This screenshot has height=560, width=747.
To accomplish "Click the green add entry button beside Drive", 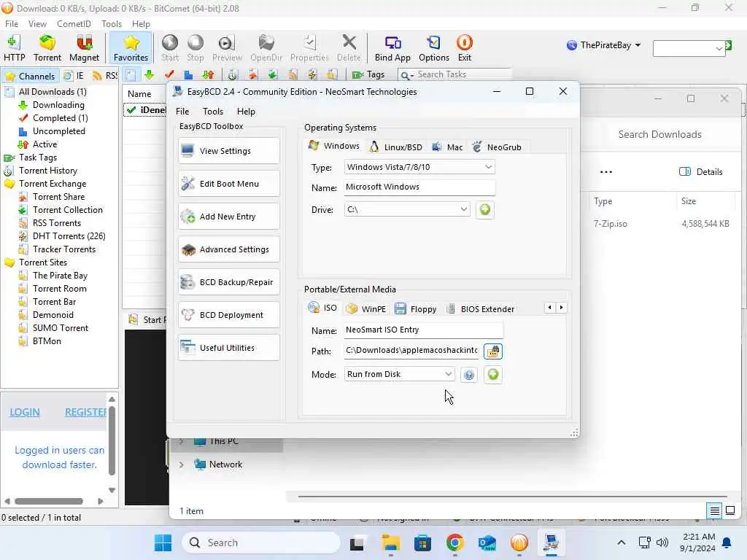I will point(484,209).
